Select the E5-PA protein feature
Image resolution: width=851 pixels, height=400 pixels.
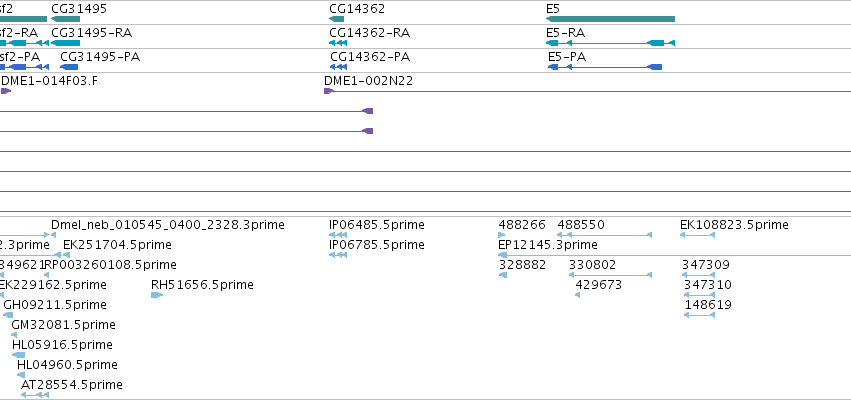click(x=605, y=67)
